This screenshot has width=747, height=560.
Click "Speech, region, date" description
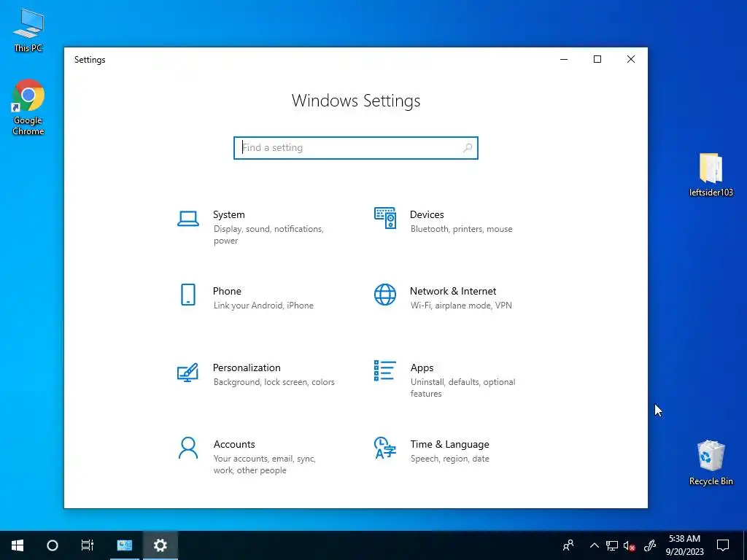pos(449,459)
